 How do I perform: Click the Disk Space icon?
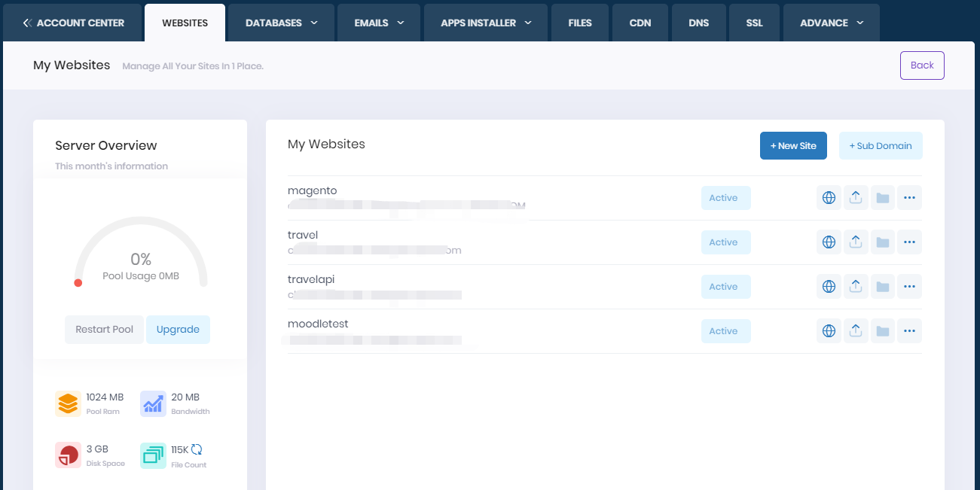(68, 455)
